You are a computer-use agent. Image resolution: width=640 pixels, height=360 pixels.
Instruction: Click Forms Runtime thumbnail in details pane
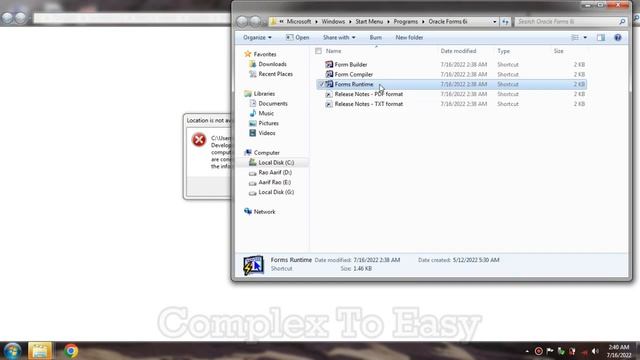click(x=253, y=265)
